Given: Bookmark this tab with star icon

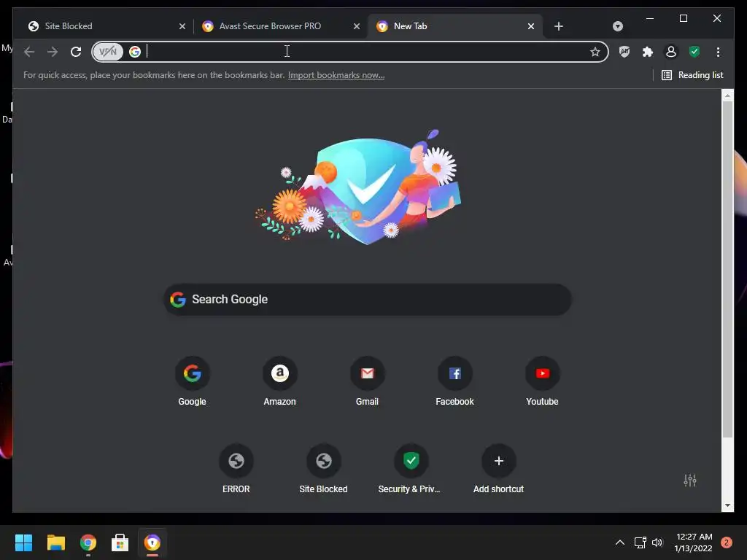Looking at the screenshot, I should point(595,52).
